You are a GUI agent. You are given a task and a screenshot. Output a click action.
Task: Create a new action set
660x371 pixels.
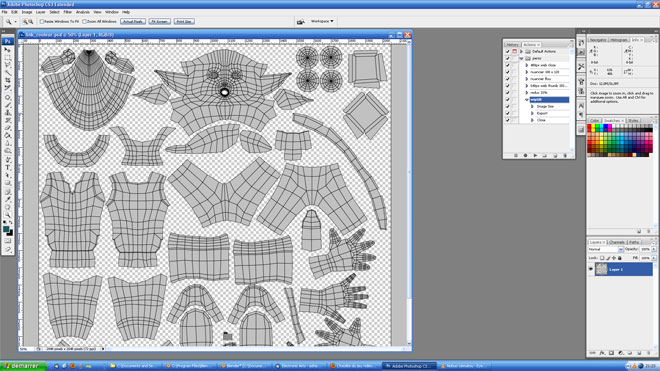(545, 155)
